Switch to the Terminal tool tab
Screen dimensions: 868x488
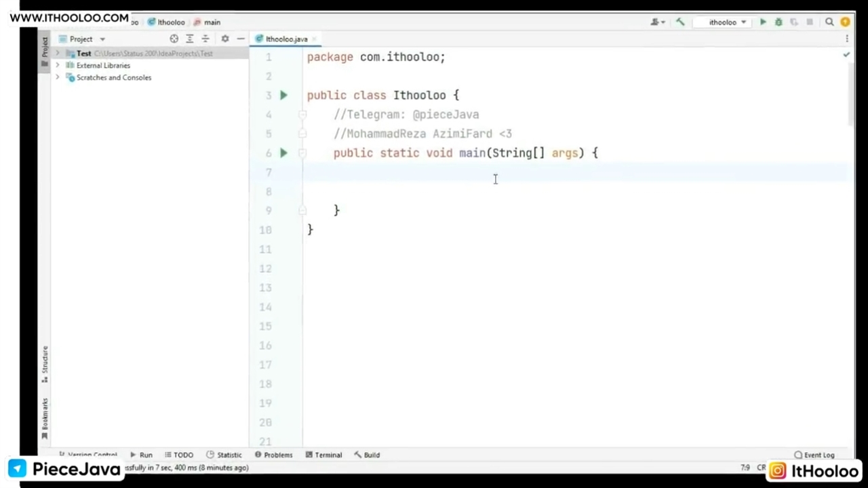323,455
